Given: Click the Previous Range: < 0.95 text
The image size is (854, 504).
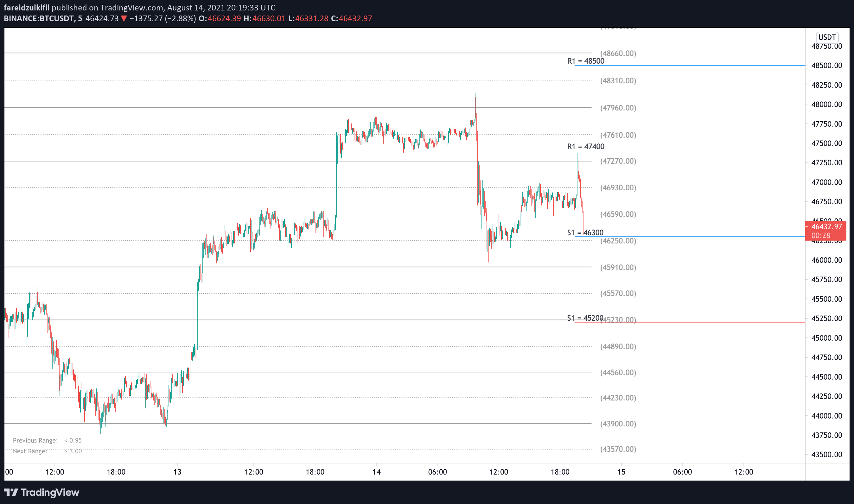Looking at the screenshot, I should coord(47,440).
